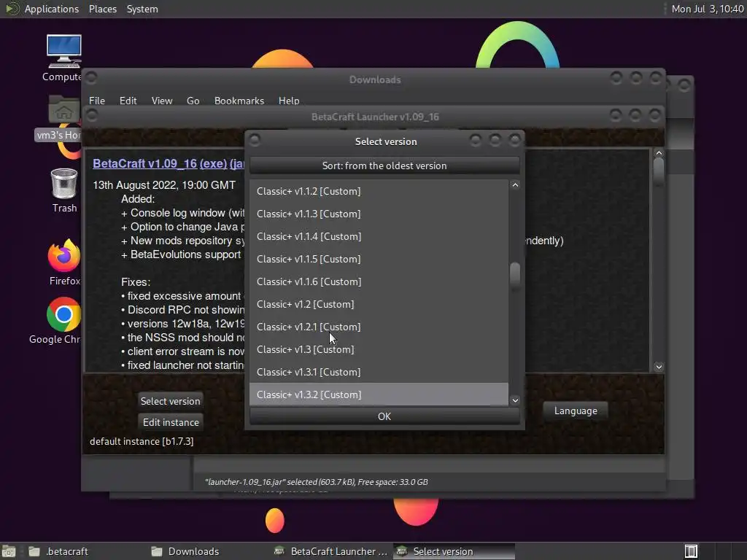This screenshot has height=560, width=747.
Task: Open Edit menu in Downloads window
Action: click(x=128, y=101)
